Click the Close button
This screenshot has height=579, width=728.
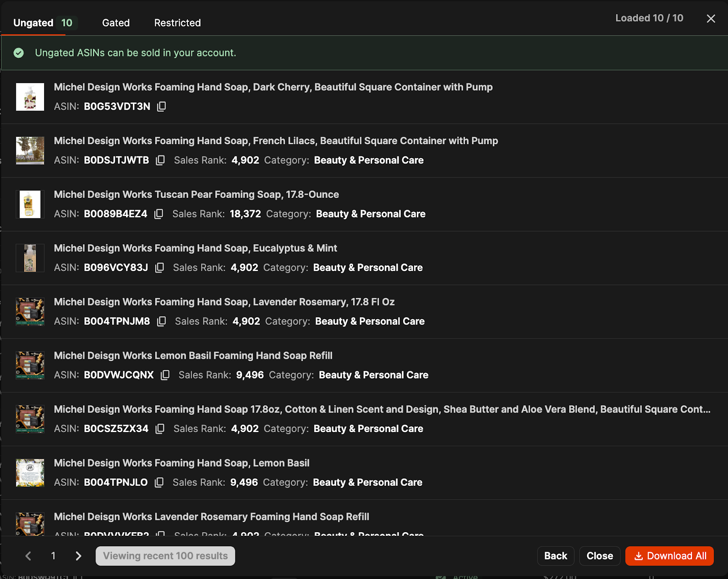pos(600,556)
